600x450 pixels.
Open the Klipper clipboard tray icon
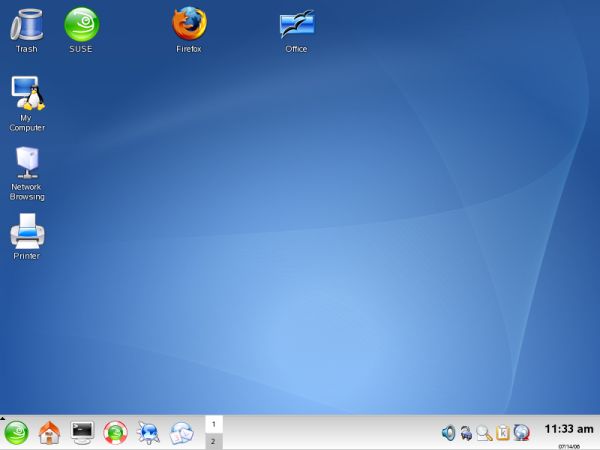pyautogui.click(x=503, y=433)
